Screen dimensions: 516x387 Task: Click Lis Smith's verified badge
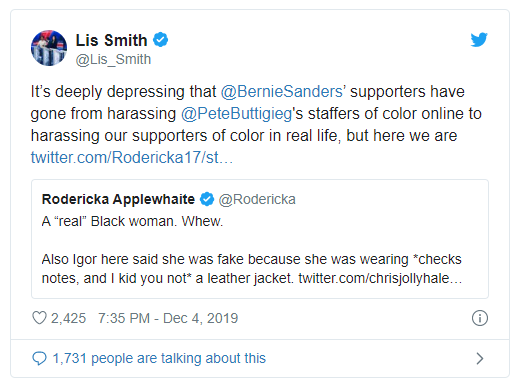click(x=160, y=40)
